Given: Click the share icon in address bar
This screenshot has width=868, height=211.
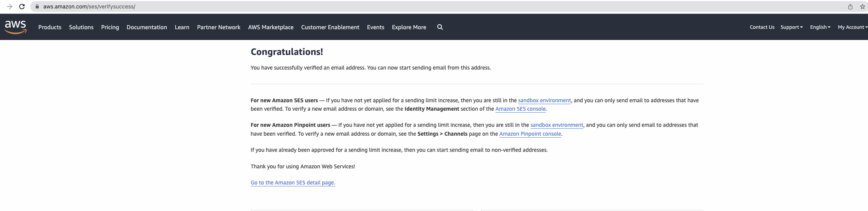Looking at the screenshot, I should click(850, 7).
